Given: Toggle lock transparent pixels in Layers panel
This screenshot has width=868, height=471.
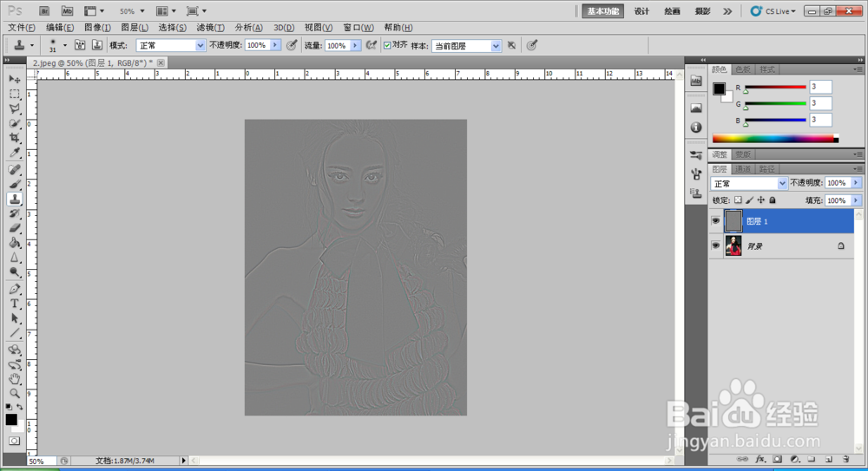Looking at the screenshot, I should click(x=738, y=200).
